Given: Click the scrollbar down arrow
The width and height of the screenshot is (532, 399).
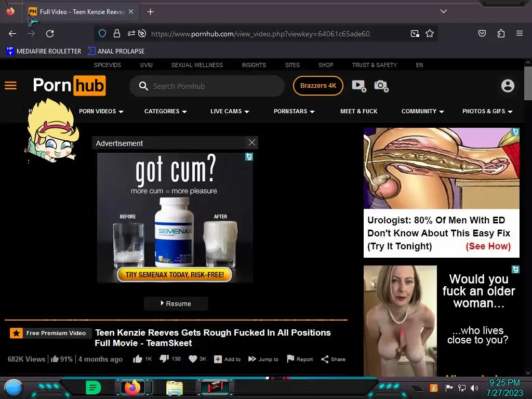Looking at the screenshot, I should [528, 373].
